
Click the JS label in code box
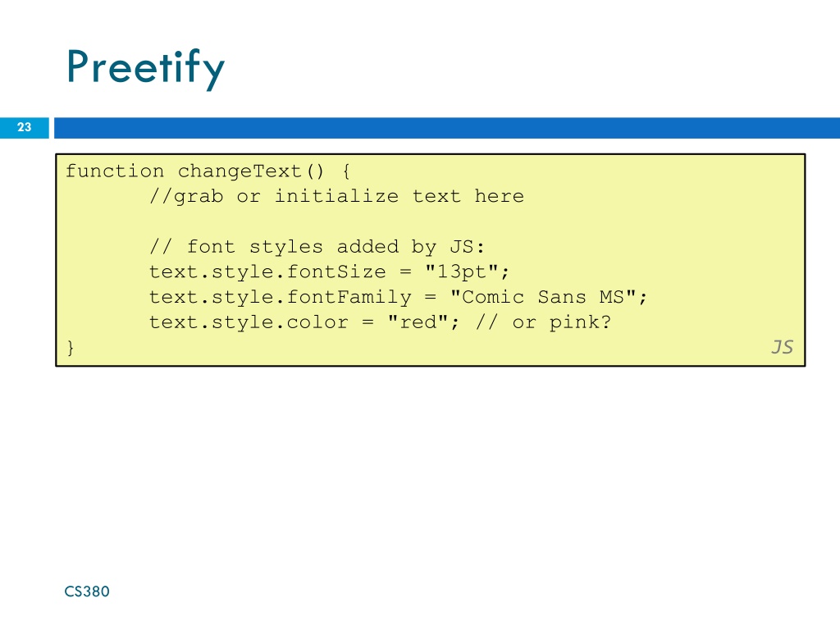(x=782, y=347)
